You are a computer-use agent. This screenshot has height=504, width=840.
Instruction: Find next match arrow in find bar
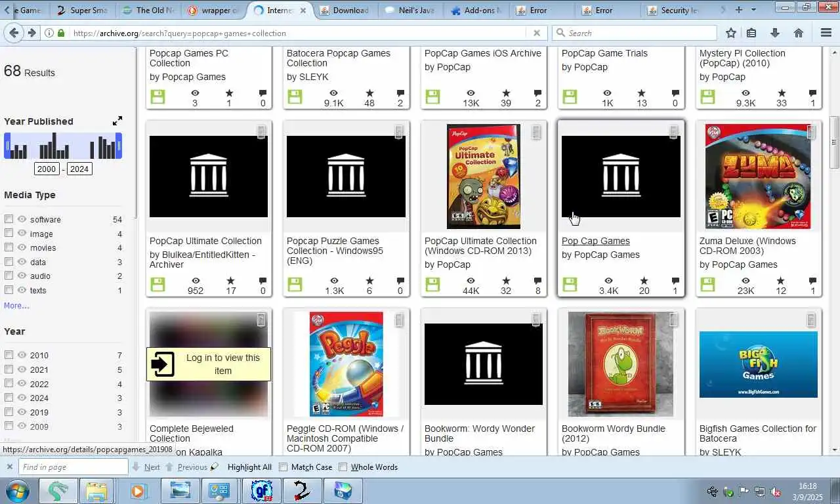[x=136, y=467]
